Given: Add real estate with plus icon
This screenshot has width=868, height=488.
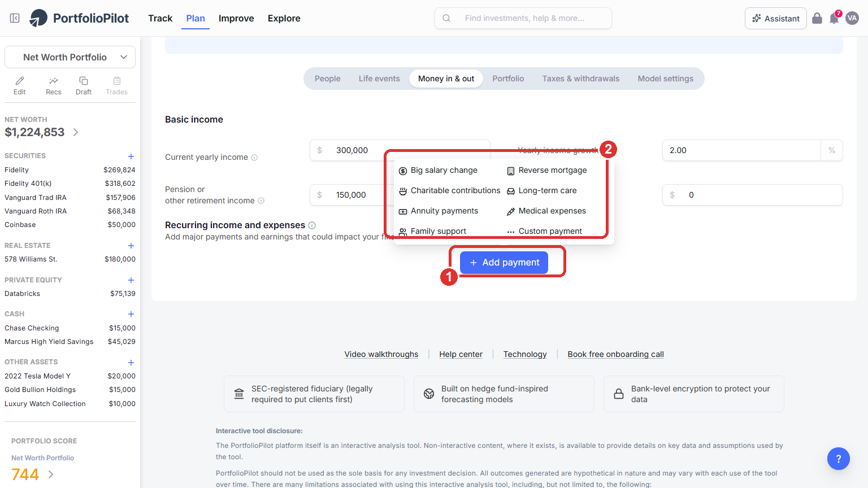Looking at the screenshot, I should [131, 246].
